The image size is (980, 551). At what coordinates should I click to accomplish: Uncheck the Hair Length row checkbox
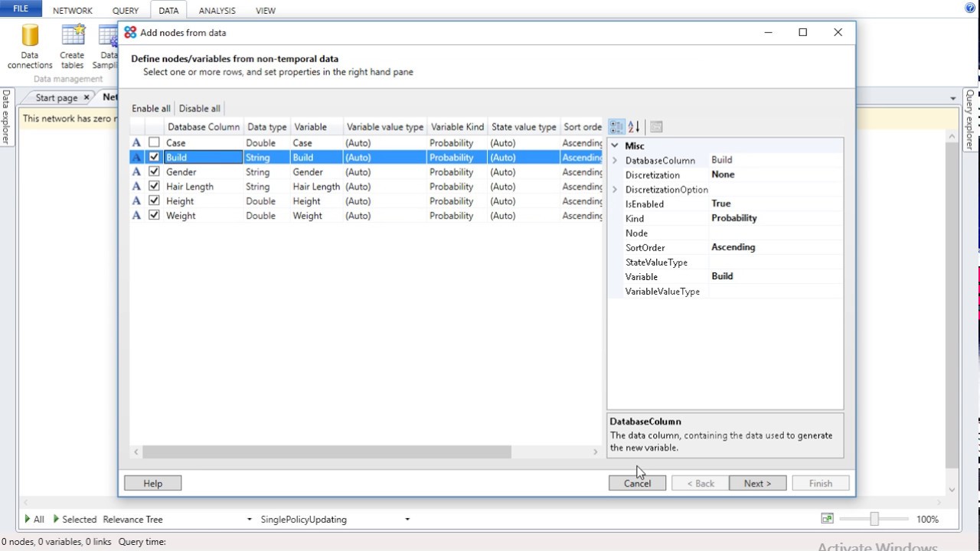154,187
